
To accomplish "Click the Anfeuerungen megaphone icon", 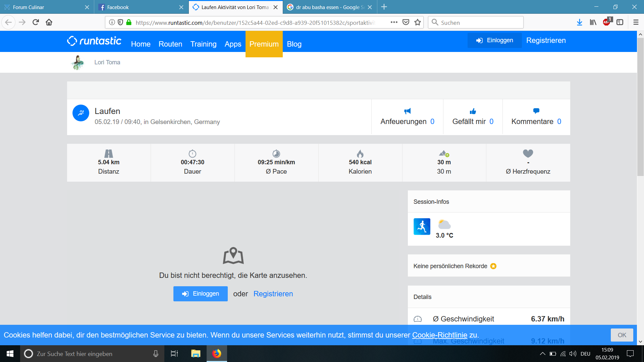I will 408,111.
